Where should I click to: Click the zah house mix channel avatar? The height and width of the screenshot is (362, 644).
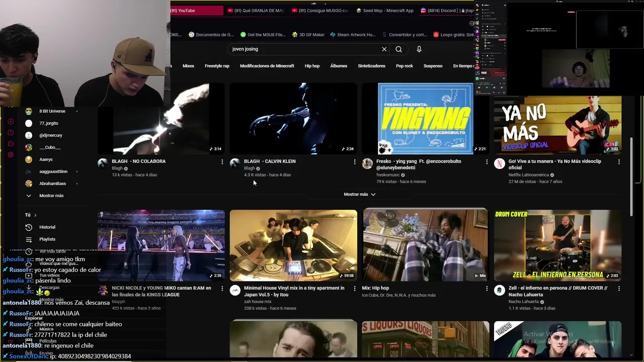pos(235,290)
